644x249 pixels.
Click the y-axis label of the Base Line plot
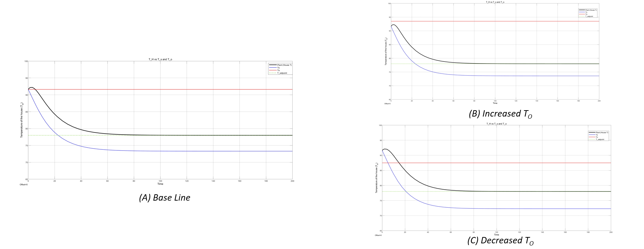tap(22, 120)
